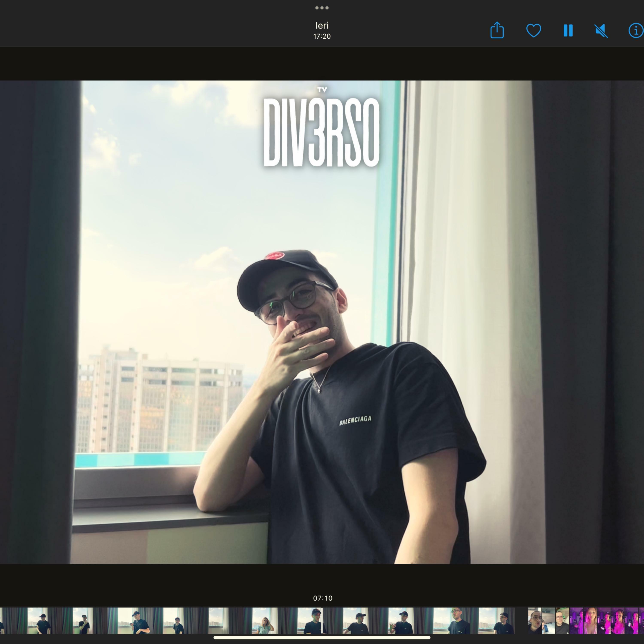Tap the DIV3RSO logo in video
Viewport: 644px width, 644px height.
[x=322, y=132]
